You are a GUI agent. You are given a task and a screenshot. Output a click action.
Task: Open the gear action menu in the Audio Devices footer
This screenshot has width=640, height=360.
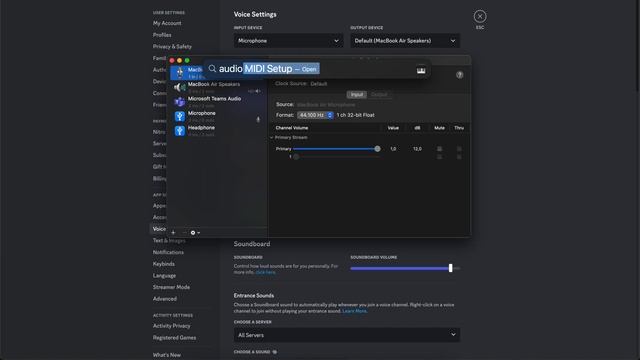click(195, 233)
